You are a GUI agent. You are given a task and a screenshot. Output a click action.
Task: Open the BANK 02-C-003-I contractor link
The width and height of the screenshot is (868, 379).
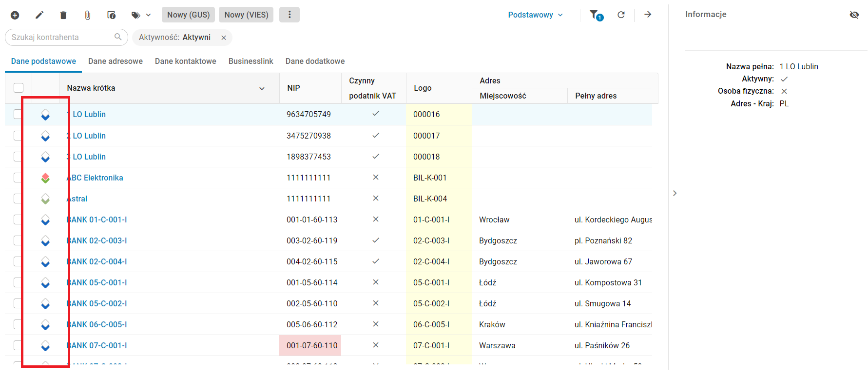click(x=97, y=240)
